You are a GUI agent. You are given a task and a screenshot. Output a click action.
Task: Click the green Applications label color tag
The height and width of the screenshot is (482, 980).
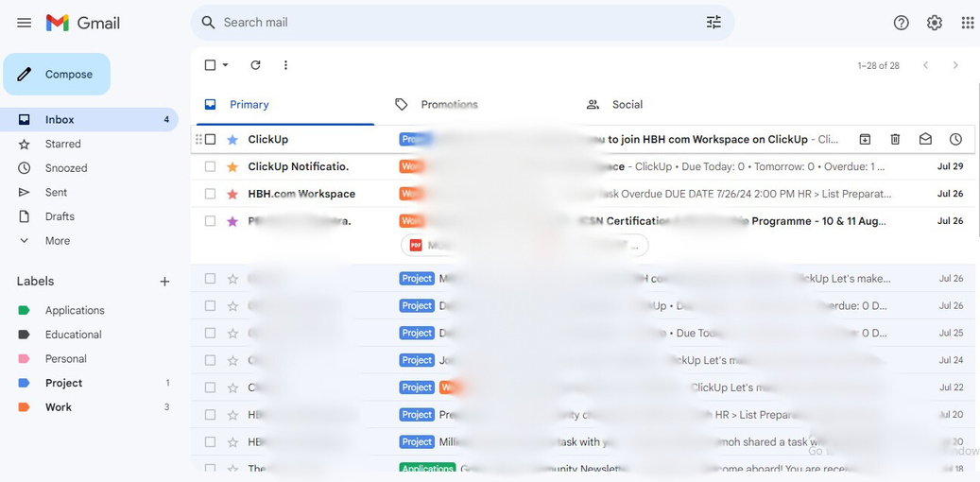pyautogui.click(x=24, y=310)
